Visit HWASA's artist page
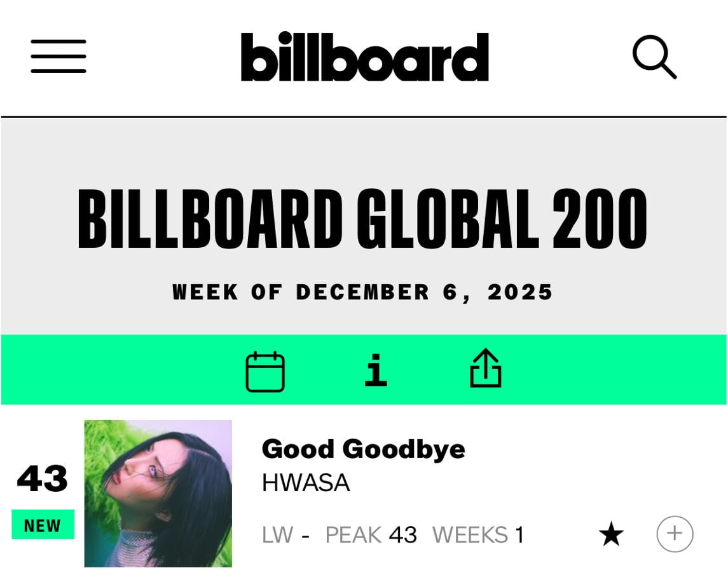728x582 pixels. click(x=305, y=484)
